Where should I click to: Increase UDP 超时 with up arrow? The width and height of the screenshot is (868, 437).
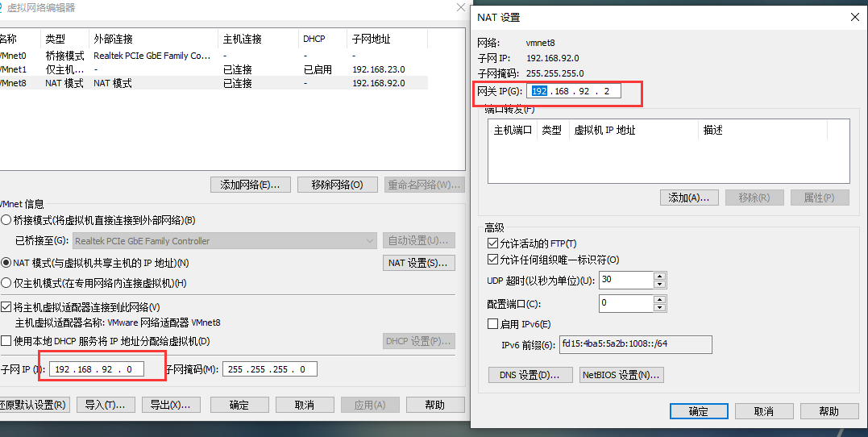(659, 276)
